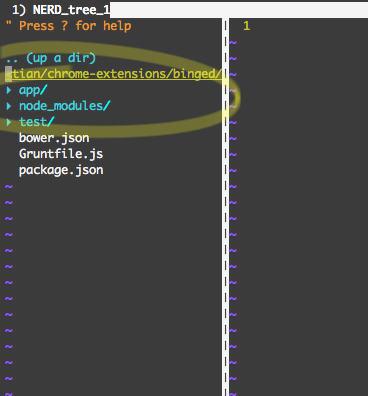The image size is (368, 396).
Task: Select the NERD_tree_1 tab label
Action: (x=61, y=10)
